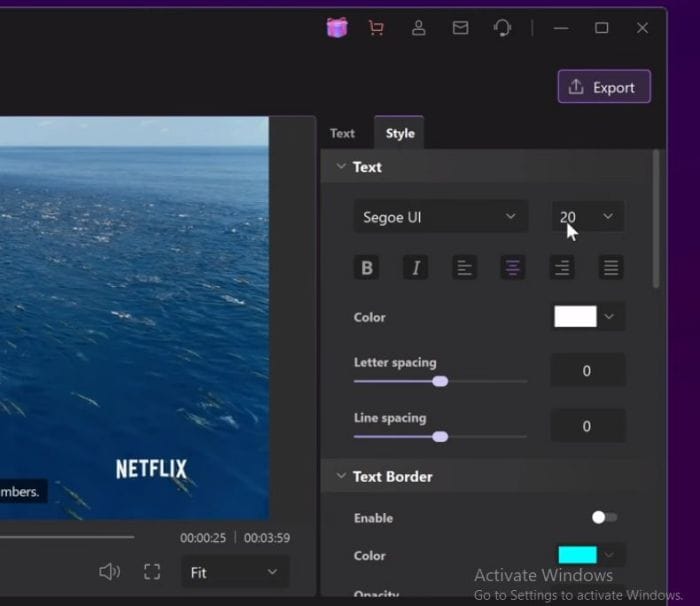Open the shopping cart icon
Image resolution: width=700 pixels, height=606 pixels.
[x=376, y=28]
